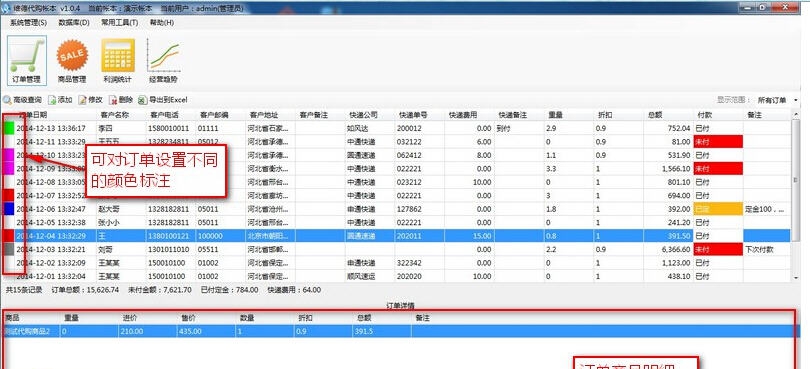
Task: Click courier cell 顺风速运
Action: coord(362,276)
